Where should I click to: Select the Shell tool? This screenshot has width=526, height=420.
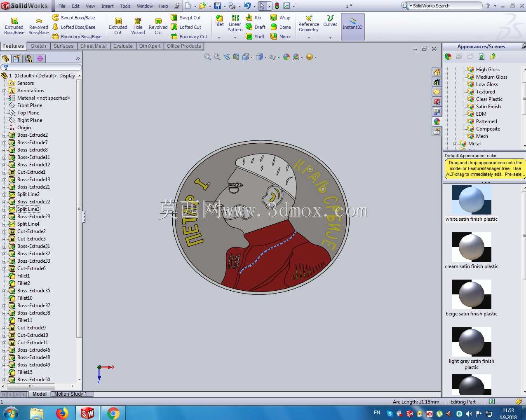click(255, 37)
